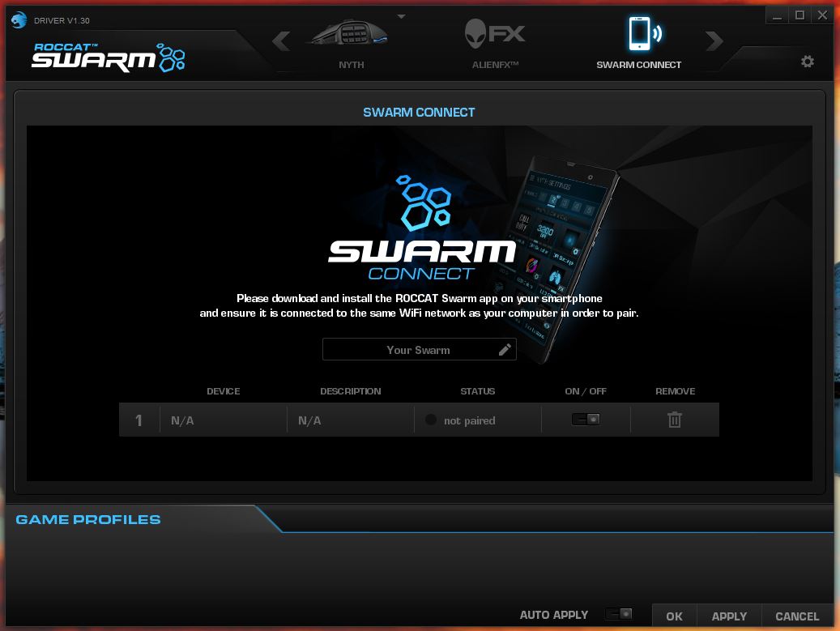Navigate devices with the left chevron
Viewport: 840px width, 631px height.
coord(281,41)
